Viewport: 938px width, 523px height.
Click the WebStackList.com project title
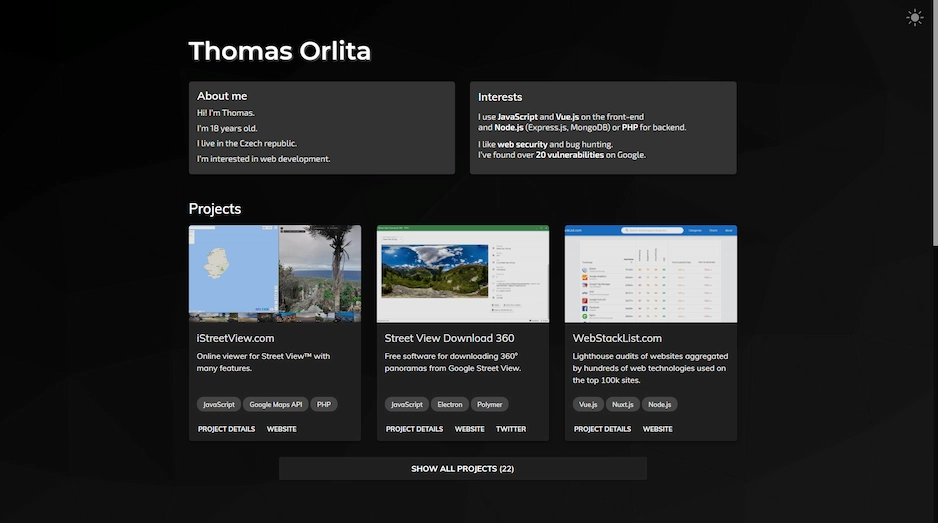coord(617,338)
